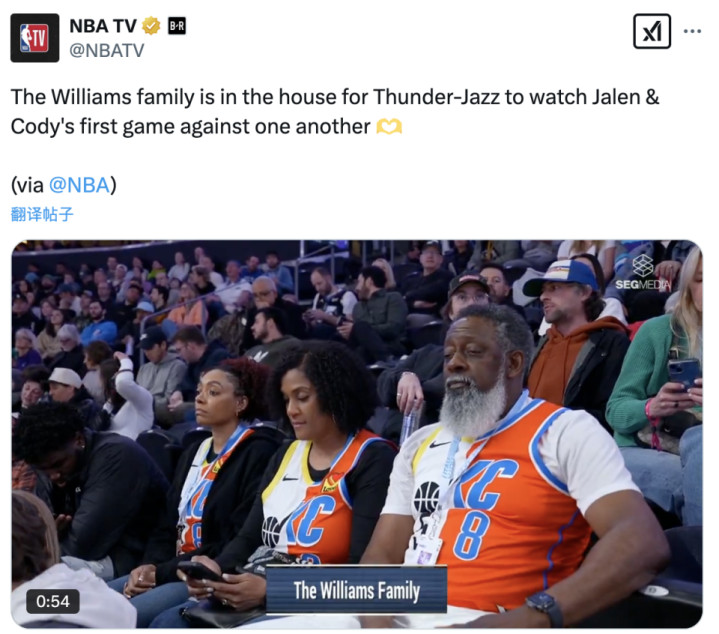Click the 0:54 video duration badge
The width and height of the screenshot is (719, 634).
pyautogui.click(x=53, y=601)
